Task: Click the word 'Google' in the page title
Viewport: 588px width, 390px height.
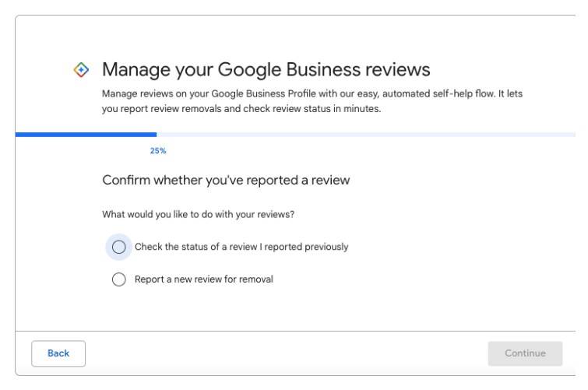Action: coord(249,70)
